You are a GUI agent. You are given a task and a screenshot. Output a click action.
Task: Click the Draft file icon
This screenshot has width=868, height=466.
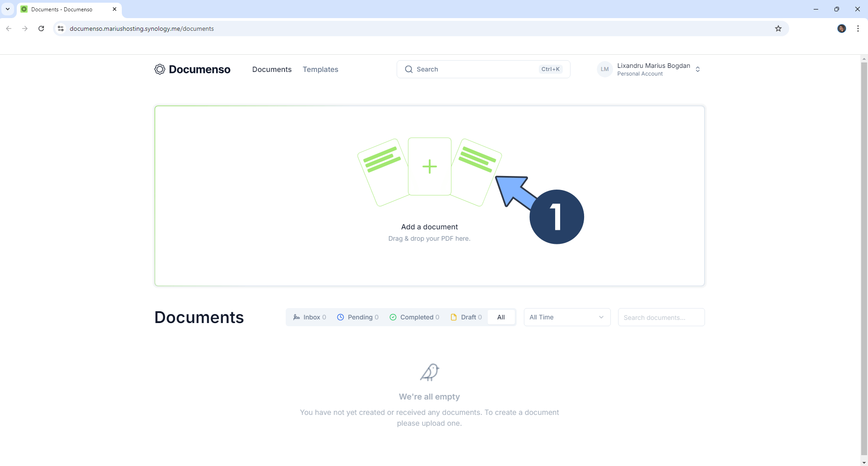(454, 317)
